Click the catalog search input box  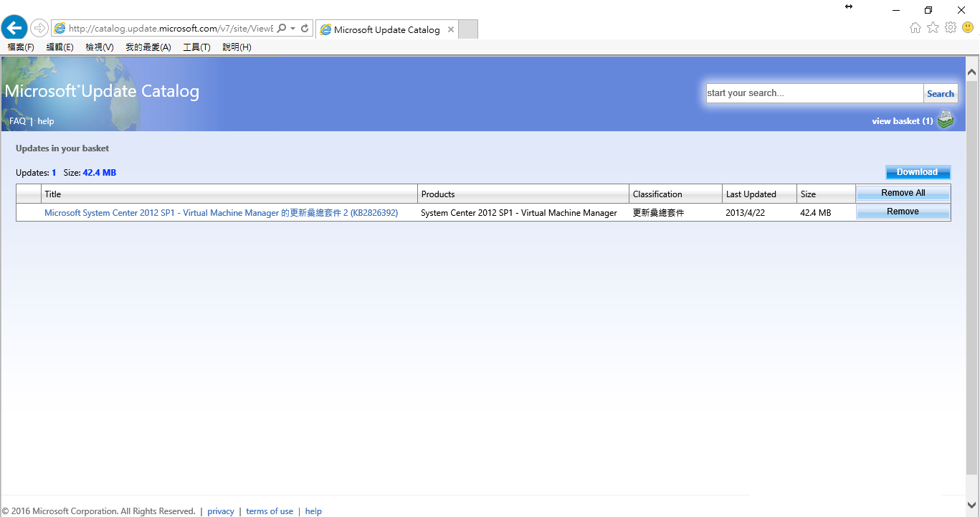pos(814,93)
